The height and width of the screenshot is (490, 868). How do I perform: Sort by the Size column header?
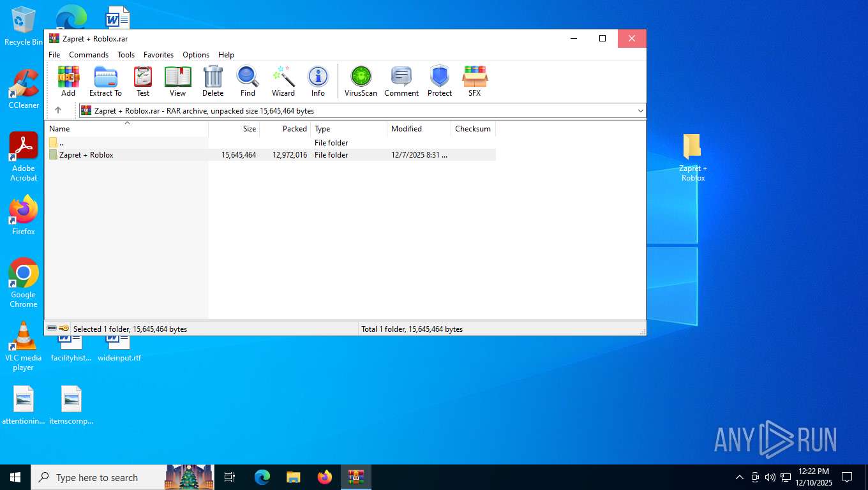234,129
